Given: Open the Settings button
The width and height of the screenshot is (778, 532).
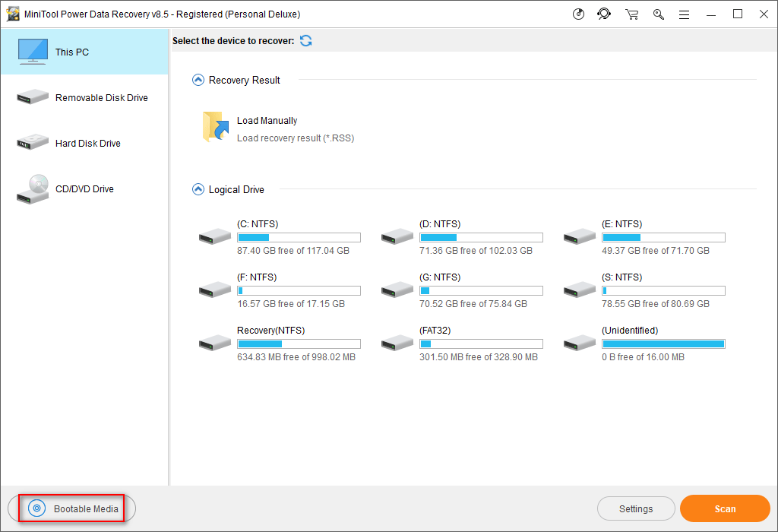Looking at the screenshot, I should (636, 508).
